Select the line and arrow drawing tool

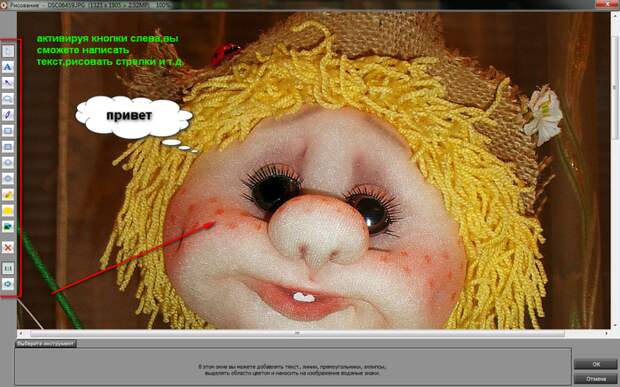point(8,83)
